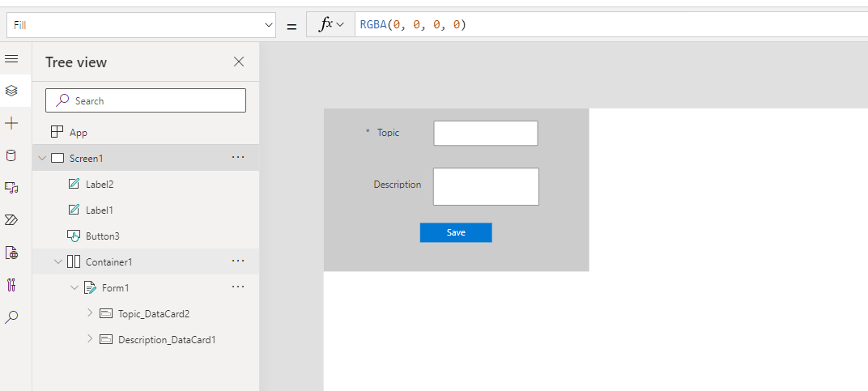Click the Insert plus icon
The height and width of the screenshot is (391, 868).
[11, 123]
